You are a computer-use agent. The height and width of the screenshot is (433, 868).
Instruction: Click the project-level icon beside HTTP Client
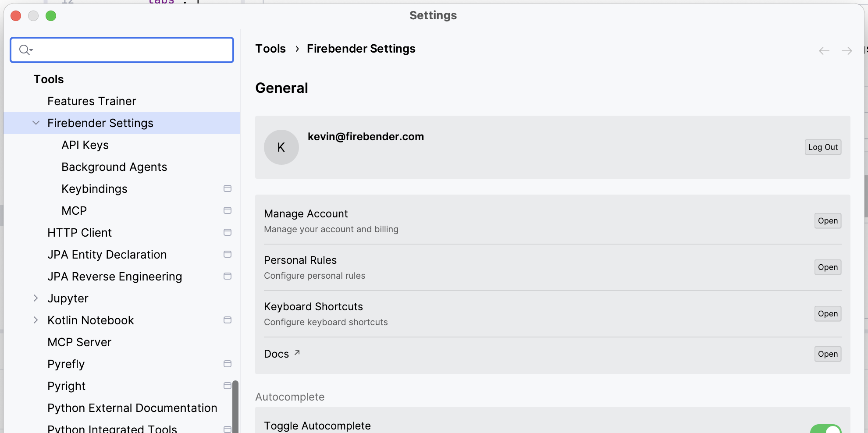(x=228, y=232)
